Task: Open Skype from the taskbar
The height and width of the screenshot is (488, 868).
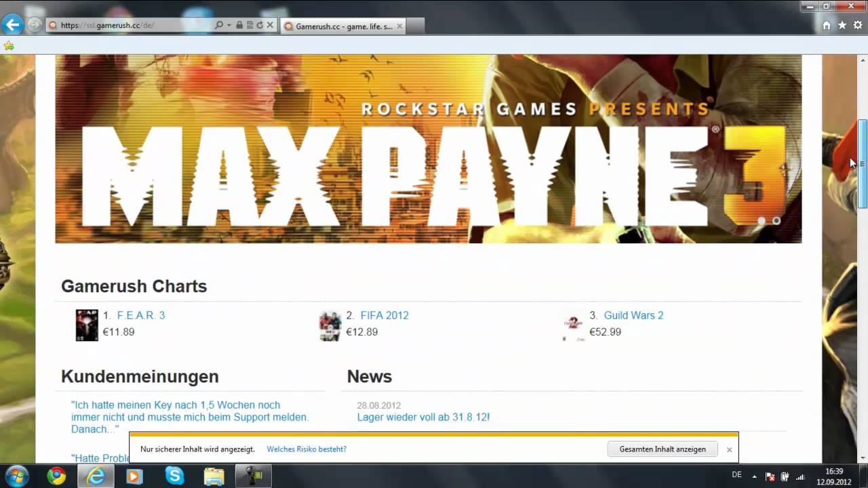Action: click(174, 476)
